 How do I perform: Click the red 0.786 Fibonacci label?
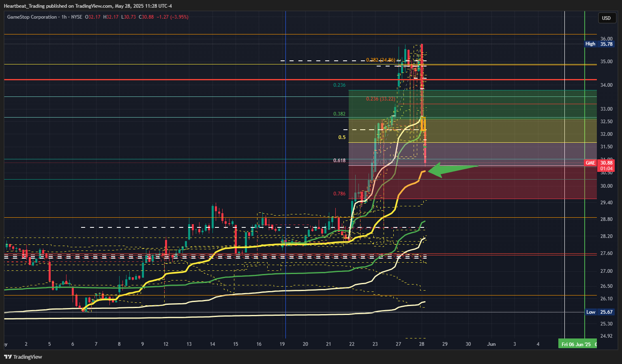click(x=339, y=194)
